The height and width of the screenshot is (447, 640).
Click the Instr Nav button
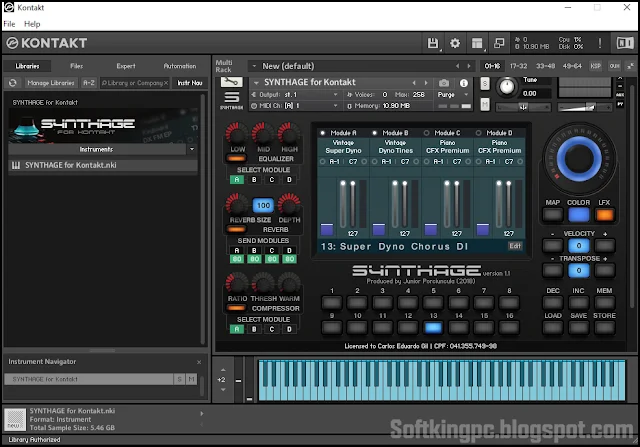coord(190,83)
